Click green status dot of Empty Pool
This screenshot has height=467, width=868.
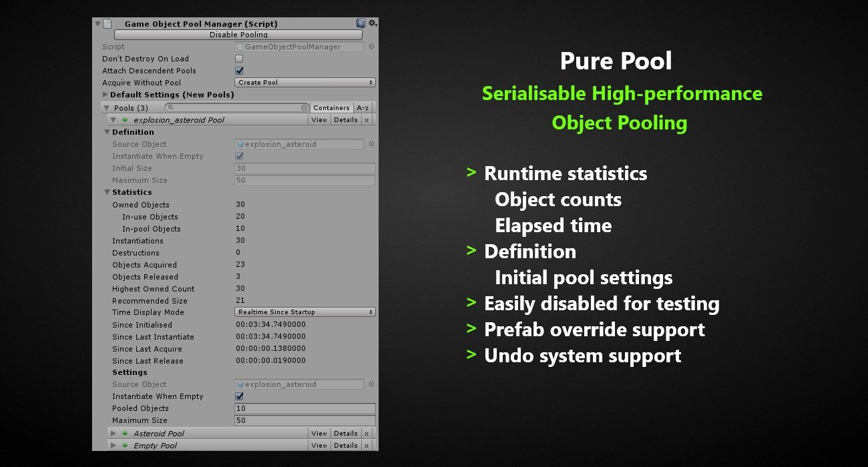point(124,445)
